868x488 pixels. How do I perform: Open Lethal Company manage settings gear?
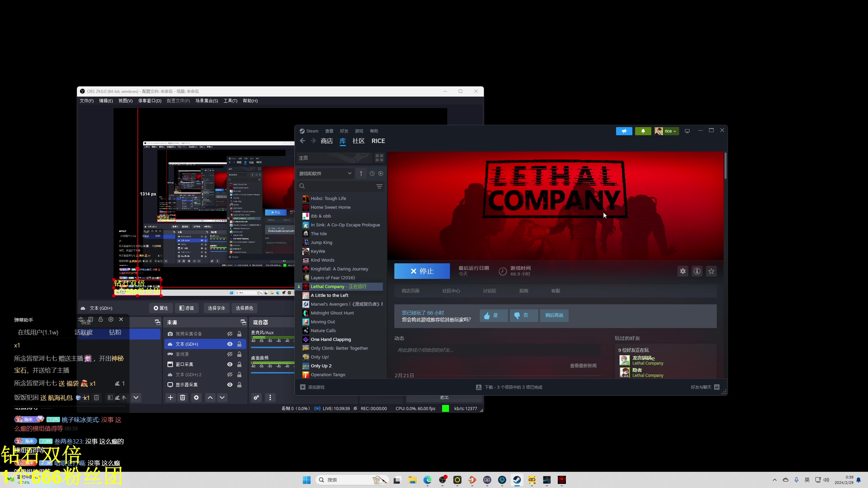(x=683, y=271)
